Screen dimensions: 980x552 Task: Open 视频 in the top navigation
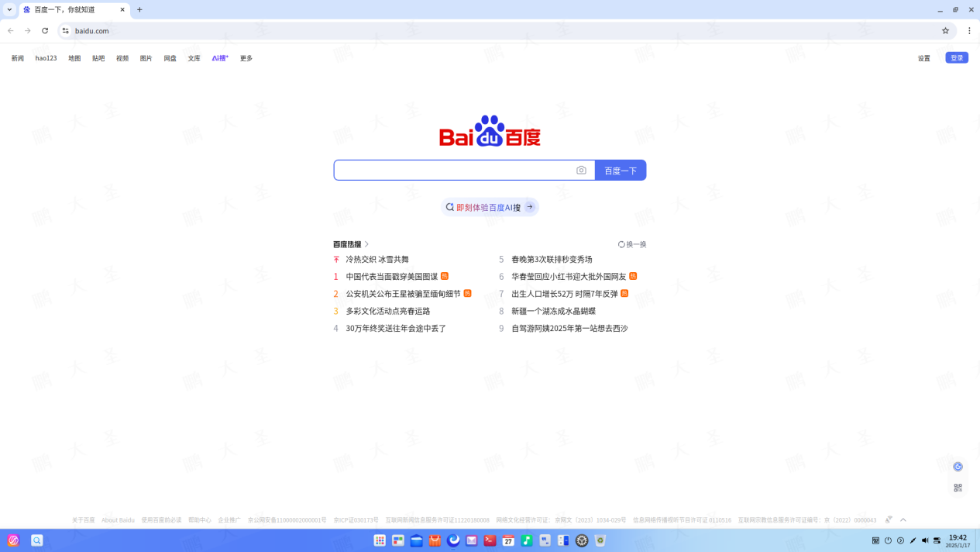(122, 58)
